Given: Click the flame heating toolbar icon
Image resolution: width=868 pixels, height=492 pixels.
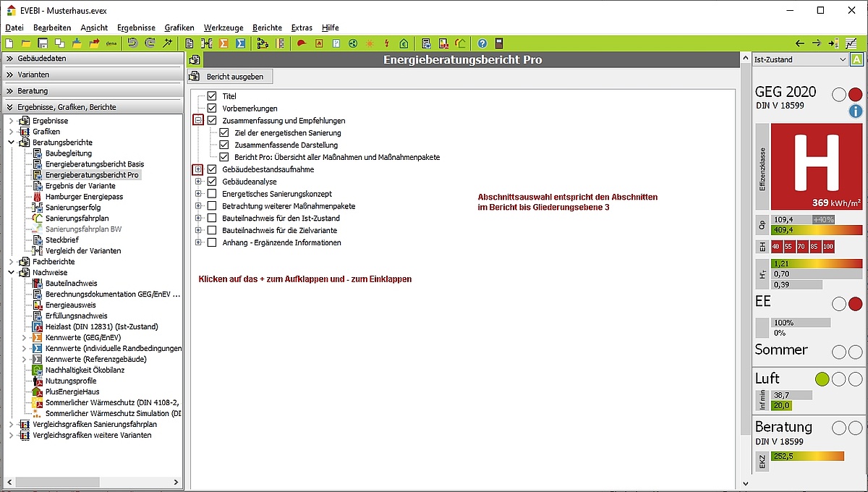Looking at the screenshot, I should pos(318,43).
